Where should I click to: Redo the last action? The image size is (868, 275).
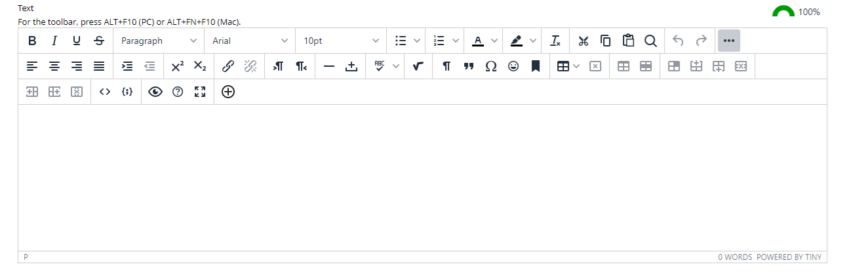pyautogui.click(x=701, y=41)
